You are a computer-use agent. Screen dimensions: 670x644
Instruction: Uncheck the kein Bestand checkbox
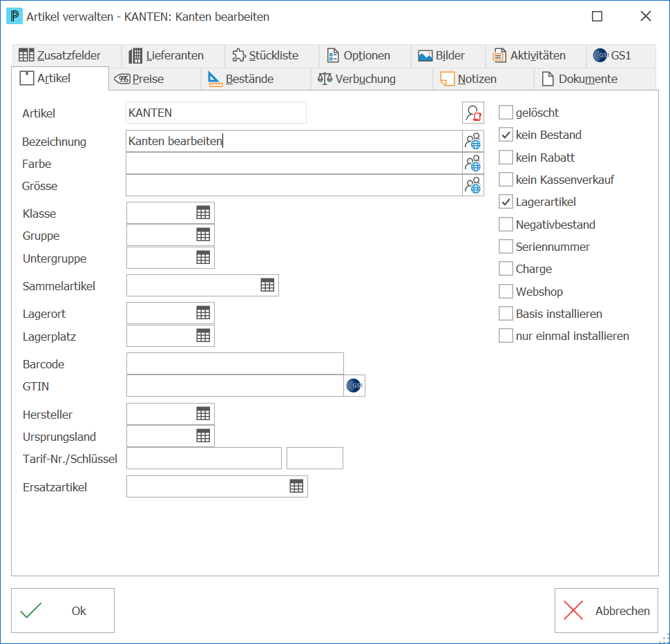506,135
